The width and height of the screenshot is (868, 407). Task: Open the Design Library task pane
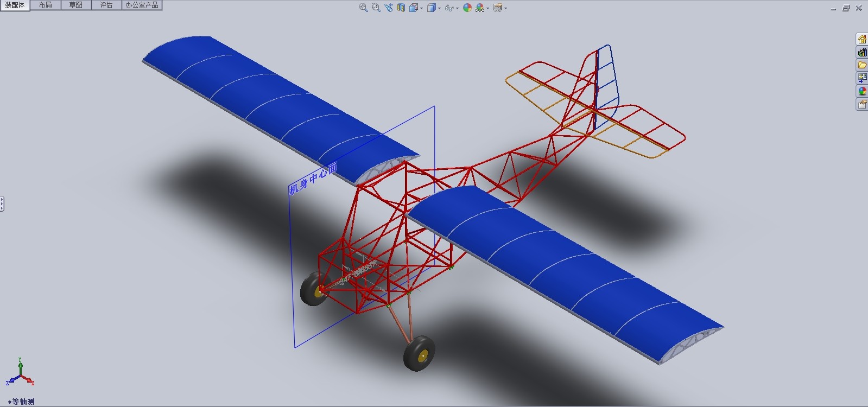(862, 52)
